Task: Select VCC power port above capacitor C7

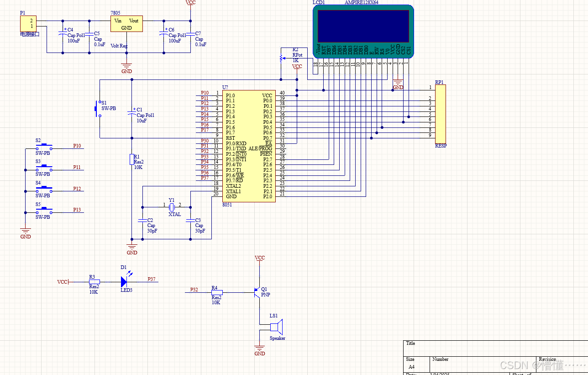Action: coord(190,4)
